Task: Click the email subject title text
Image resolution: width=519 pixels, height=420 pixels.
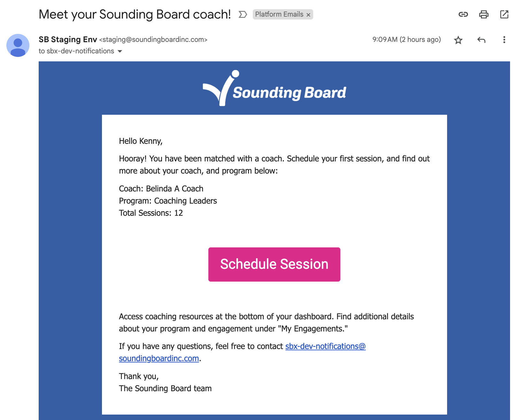Action: tap(135, 14)
